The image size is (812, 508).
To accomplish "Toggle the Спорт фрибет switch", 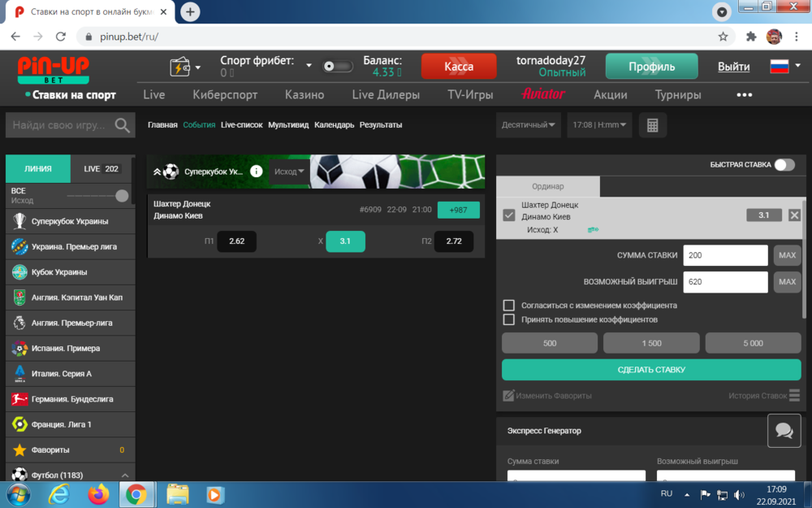I will click(x=338, y=67).
